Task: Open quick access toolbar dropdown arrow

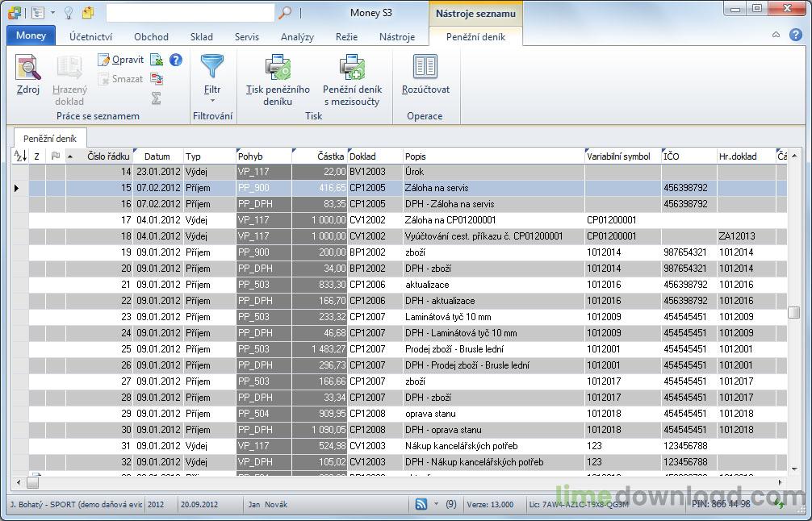Action: pyautogui.click(x=53, y=13)
